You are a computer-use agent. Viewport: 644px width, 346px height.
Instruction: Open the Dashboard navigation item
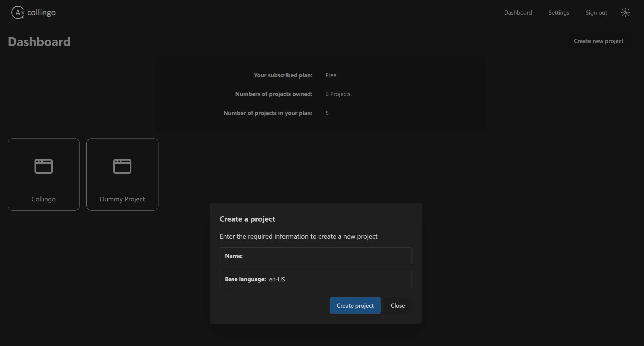point(518,12)
